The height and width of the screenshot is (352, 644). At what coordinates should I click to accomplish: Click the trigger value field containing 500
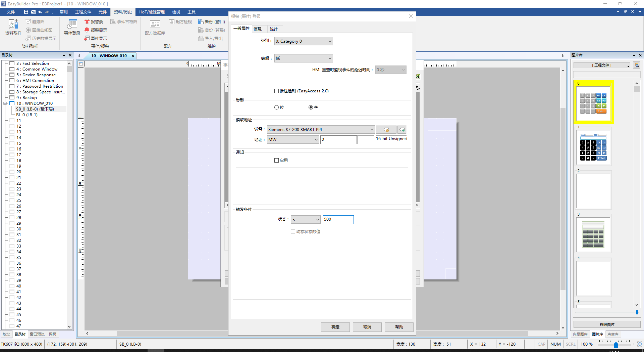coord(338,220)
